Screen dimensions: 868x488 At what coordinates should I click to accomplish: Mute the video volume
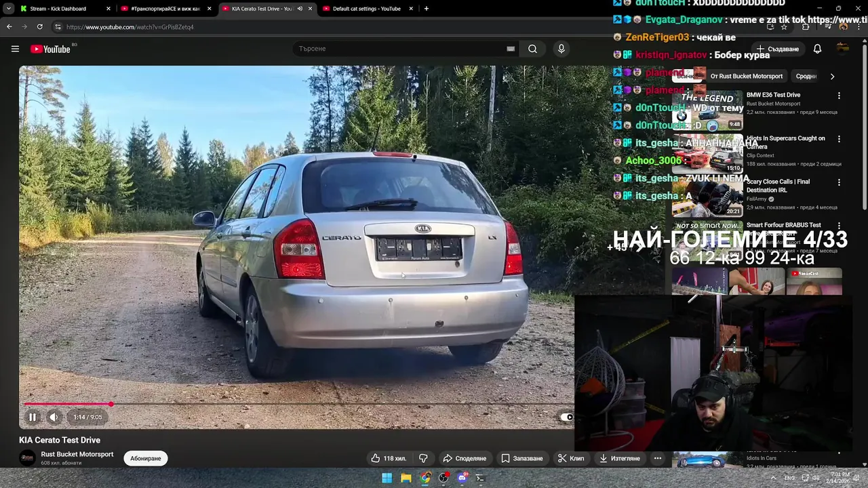pyautogui.click(x=54, y=418)
